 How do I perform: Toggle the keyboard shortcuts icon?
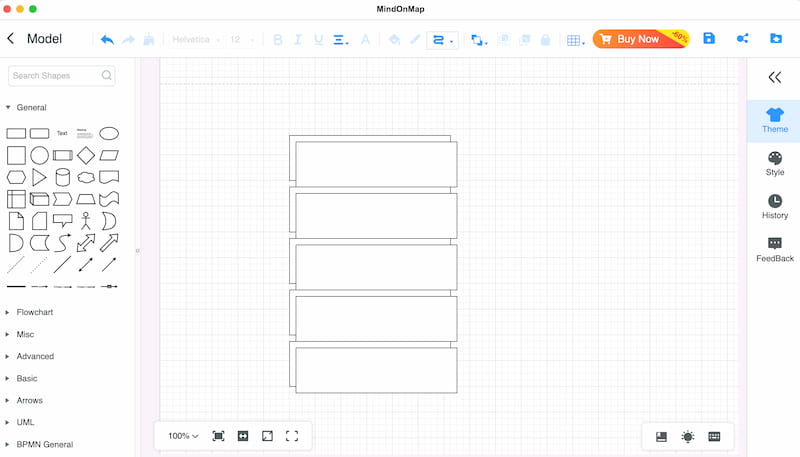714,437
